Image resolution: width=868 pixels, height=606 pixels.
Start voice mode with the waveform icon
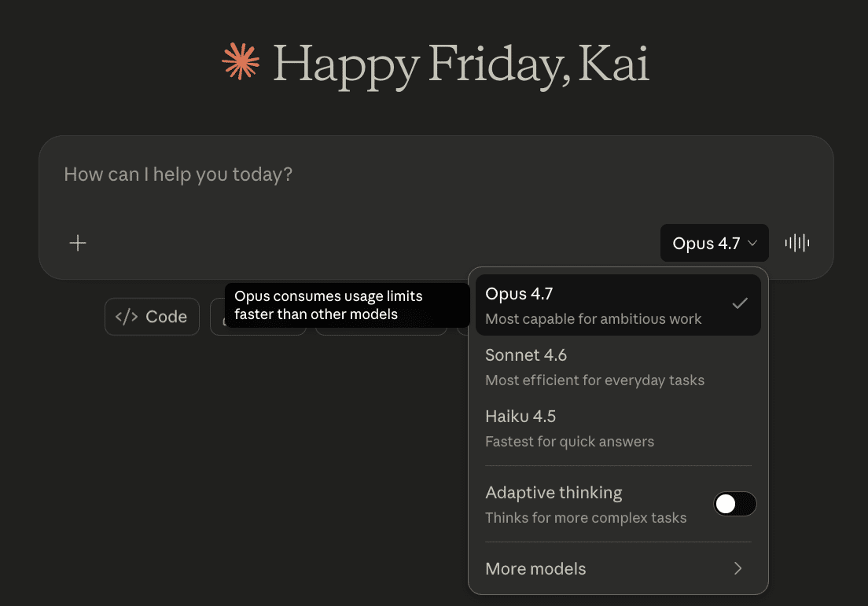(797, 243)
